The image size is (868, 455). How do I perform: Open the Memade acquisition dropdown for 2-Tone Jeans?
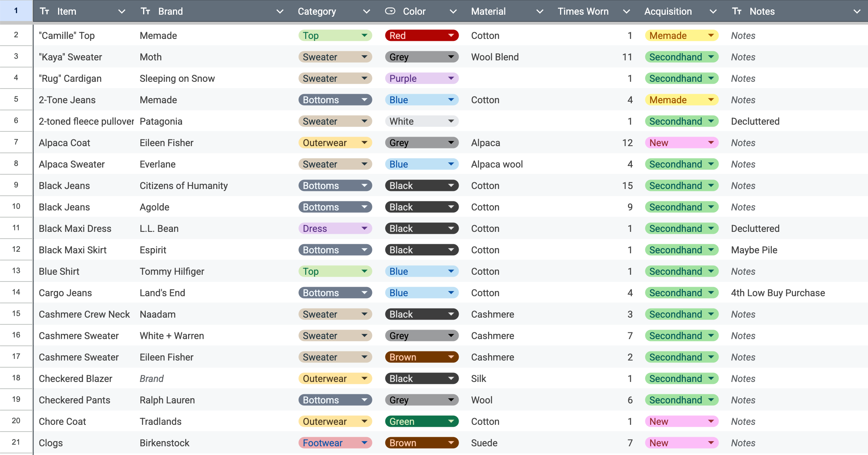point(682,100)
